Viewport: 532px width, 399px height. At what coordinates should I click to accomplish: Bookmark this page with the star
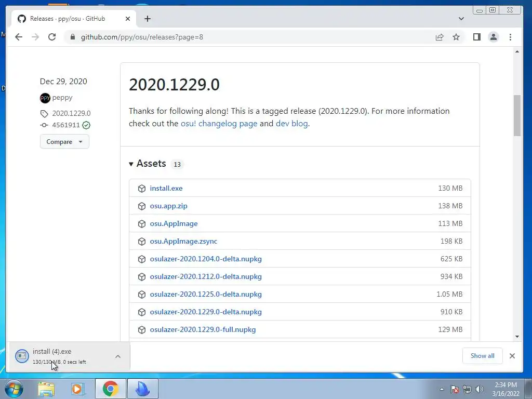point(456,37)
